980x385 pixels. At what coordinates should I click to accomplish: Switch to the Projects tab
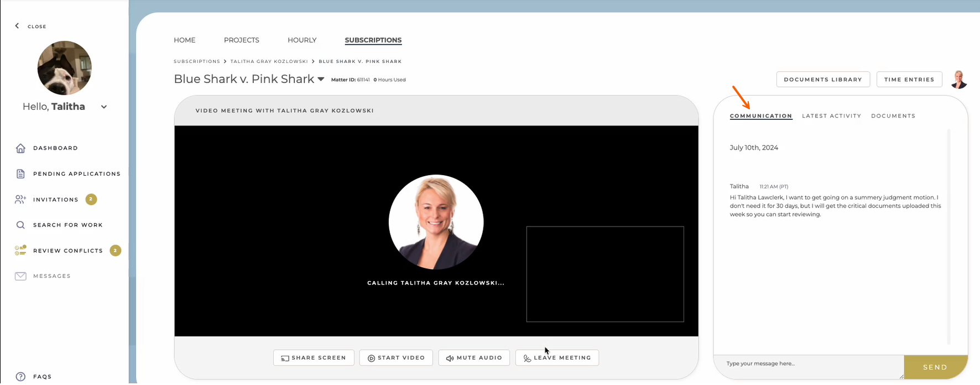click(x=242, y=40)
